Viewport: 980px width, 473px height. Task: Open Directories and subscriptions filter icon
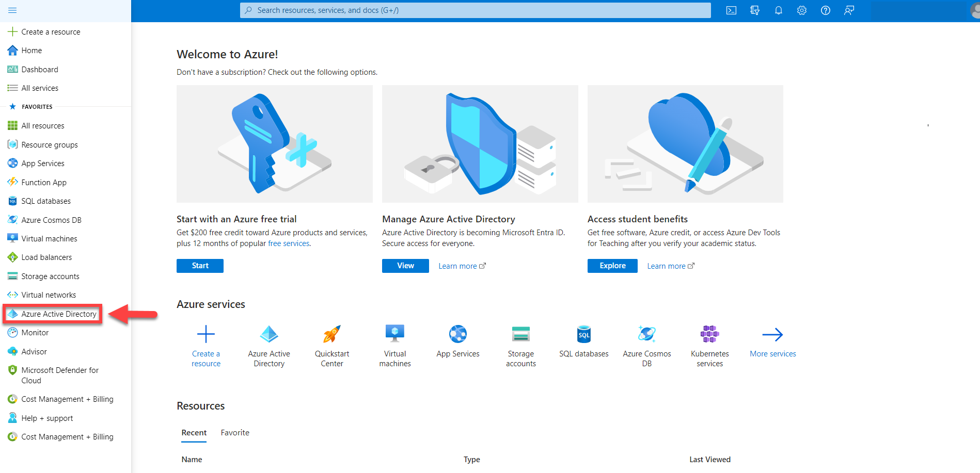pyautogui.click(x=755, y=10)
